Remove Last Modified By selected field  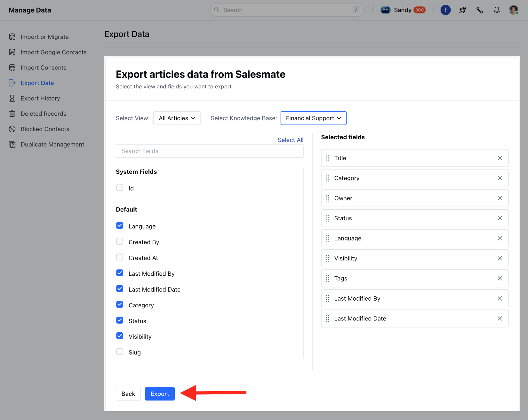pos(500,298)
